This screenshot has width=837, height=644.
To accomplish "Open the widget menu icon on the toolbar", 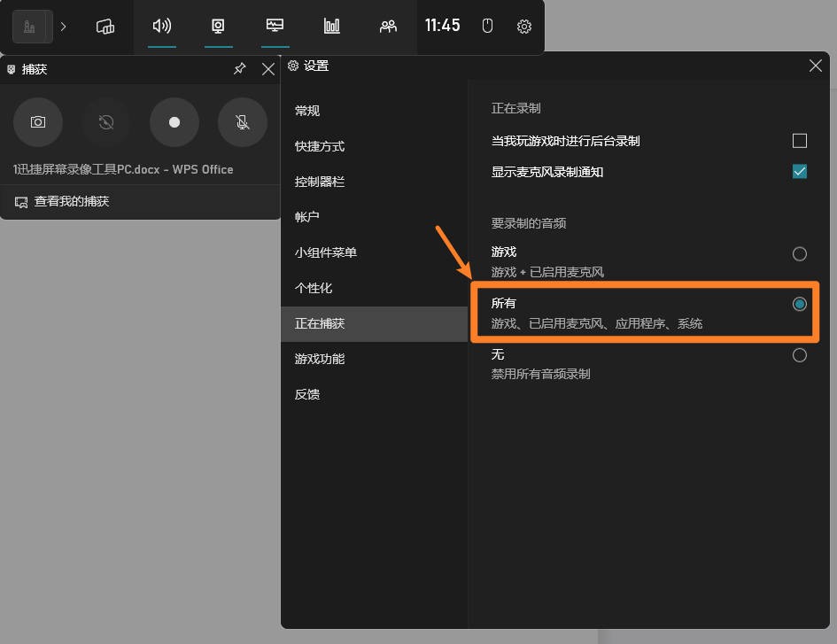I will click(105, 27).
